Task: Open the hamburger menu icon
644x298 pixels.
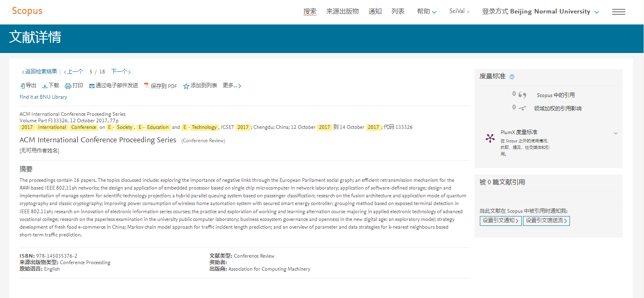Action: (618, 12)
